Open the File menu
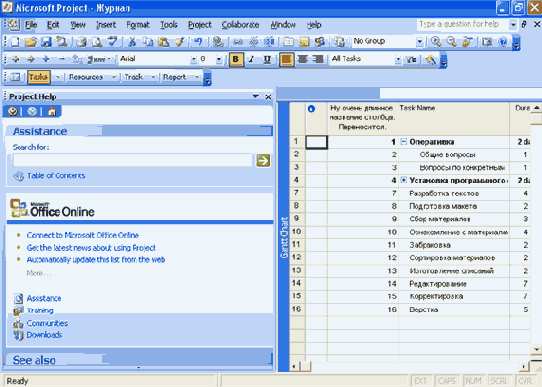Screen dimensions: 542x387 point(31,25)
